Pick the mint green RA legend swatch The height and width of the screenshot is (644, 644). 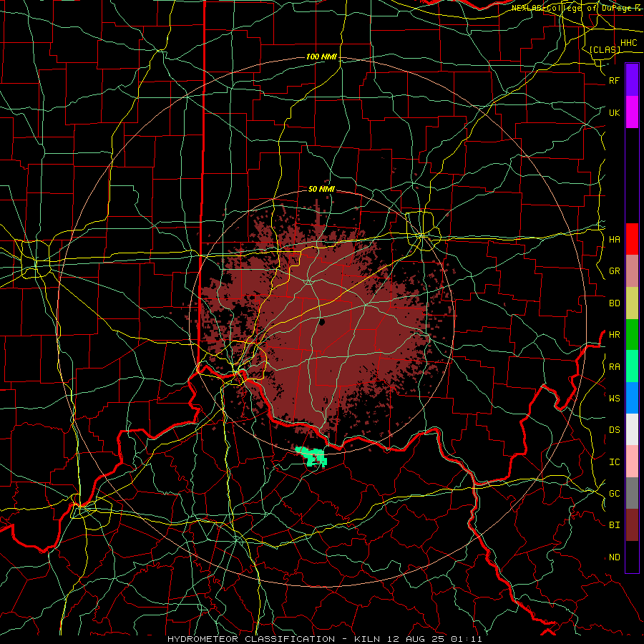click(632, 366)
